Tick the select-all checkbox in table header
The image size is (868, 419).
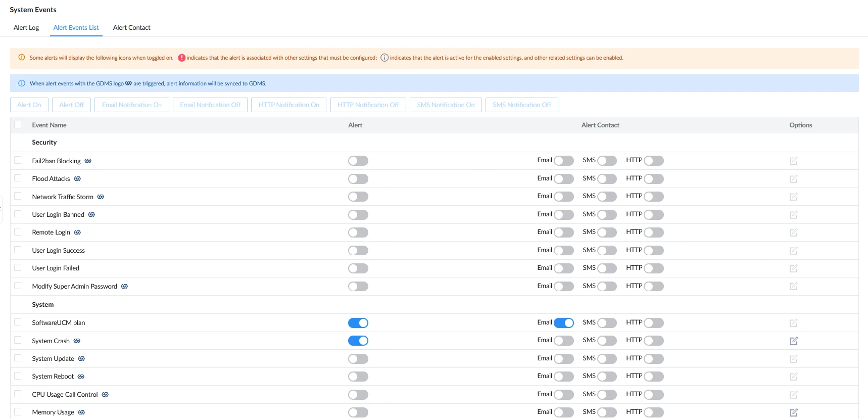point(18,125)
